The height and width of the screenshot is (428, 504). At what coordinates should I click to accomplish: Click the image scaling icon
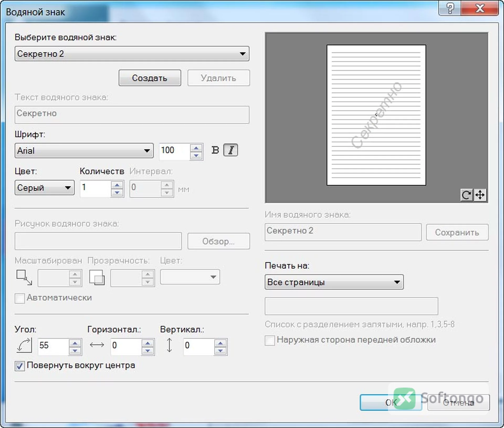[x=24, y=278]
